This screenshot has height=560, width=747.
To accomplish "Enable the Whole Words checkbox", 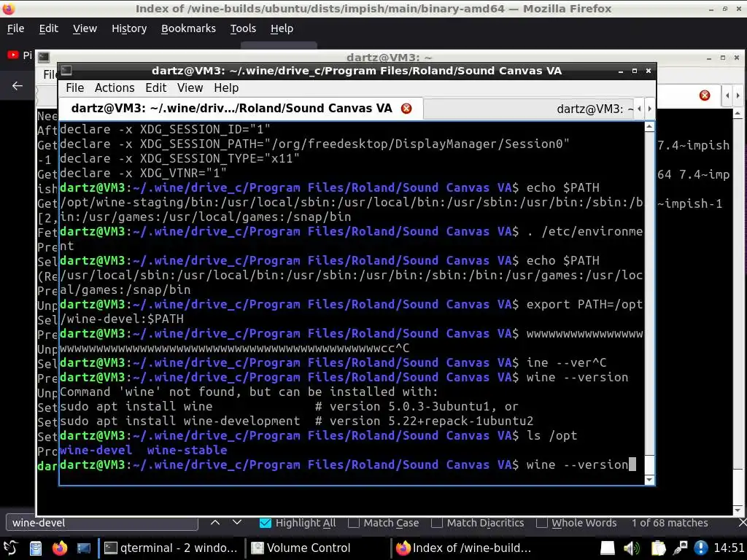I will 541,523.
